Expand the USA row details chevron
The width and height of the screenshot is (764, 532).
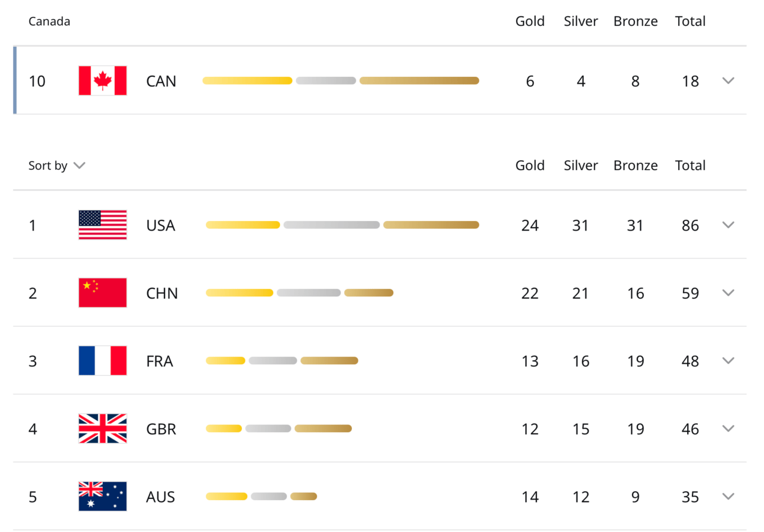(728, 225)
